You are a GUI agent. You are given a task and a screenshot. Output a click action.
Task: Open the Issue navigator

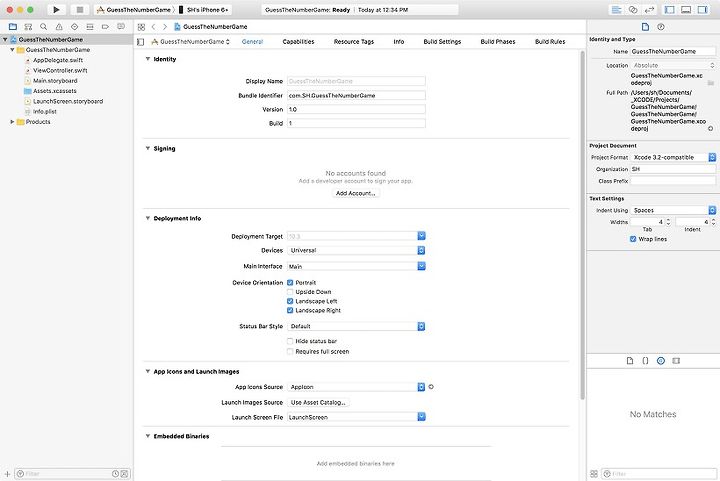(59, 27)
